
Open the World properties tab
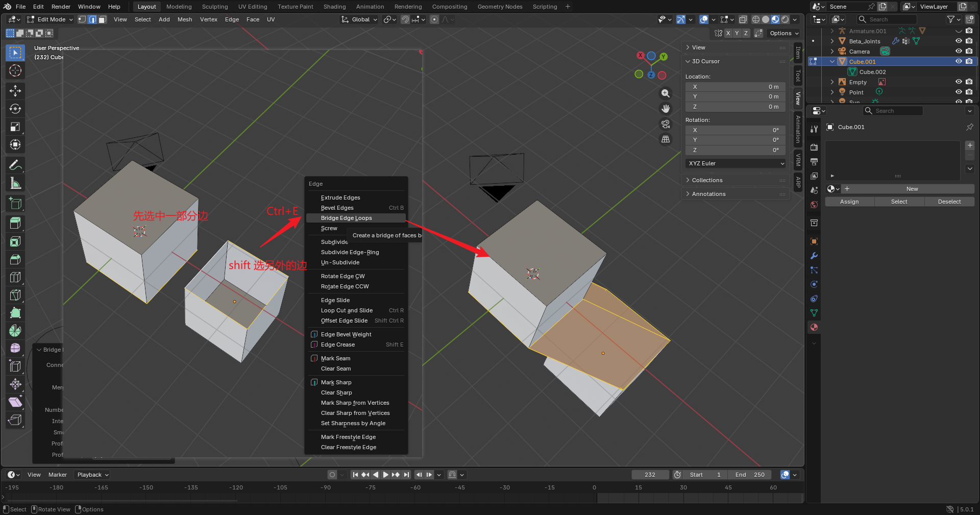pyautogui.click(x=814, y=205)
